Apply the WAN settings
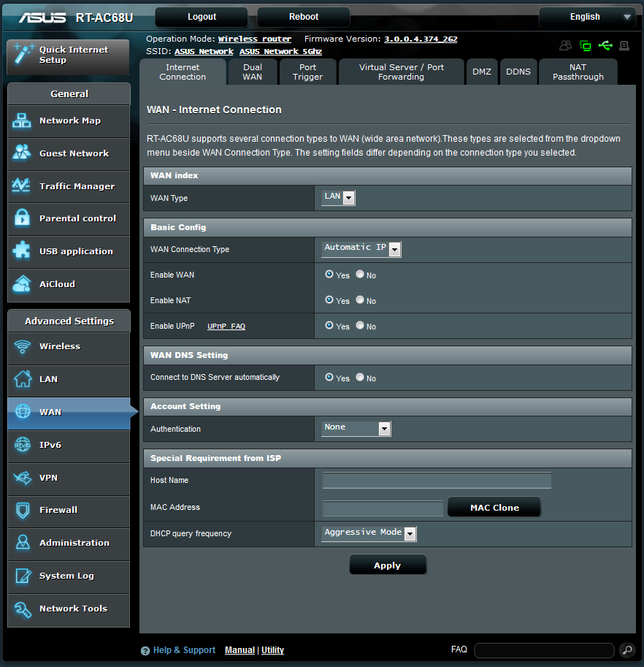Screen dimensions: 644x667 click(x=388, y=565)
